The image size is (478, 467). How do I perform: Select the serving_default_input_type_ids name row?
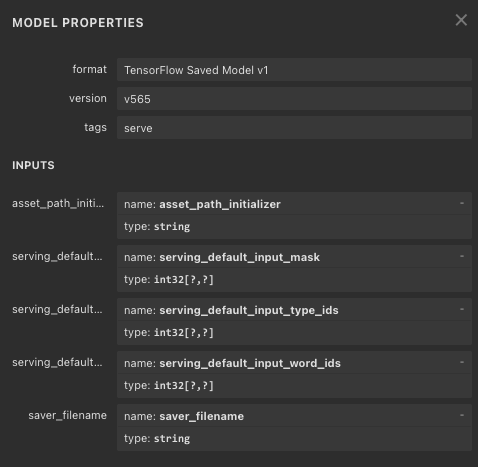point(294,310)
